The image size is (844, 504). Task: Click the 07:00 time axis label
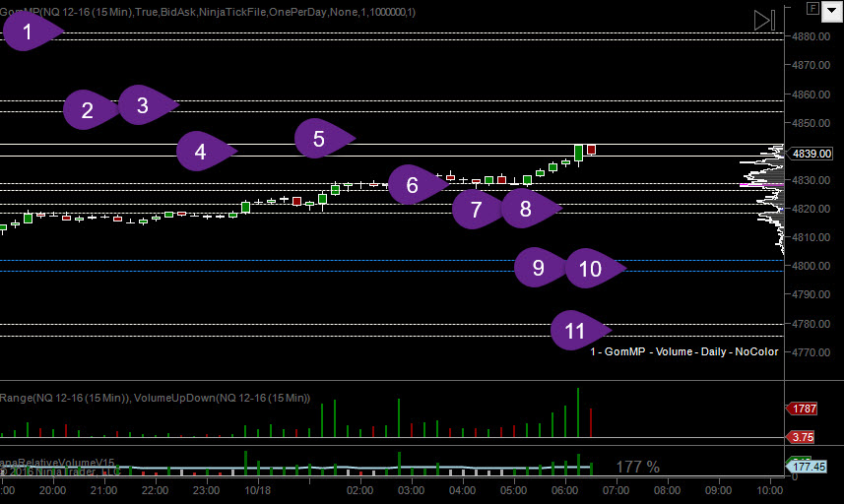click(616, 490)
